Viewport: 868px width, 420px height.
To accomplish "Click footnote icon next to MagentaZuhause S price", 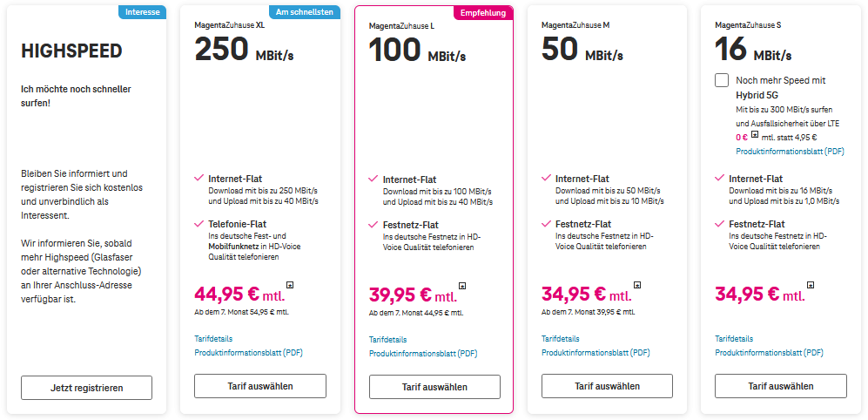I will click(x=811, y=285).
